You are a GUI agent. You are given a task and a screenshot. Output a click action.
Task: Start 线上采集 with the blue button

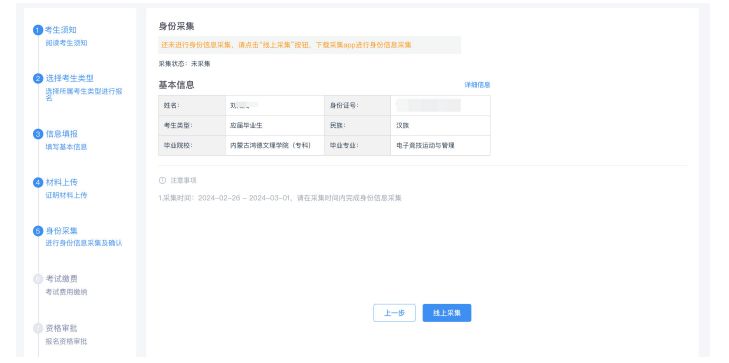(447, 313)
